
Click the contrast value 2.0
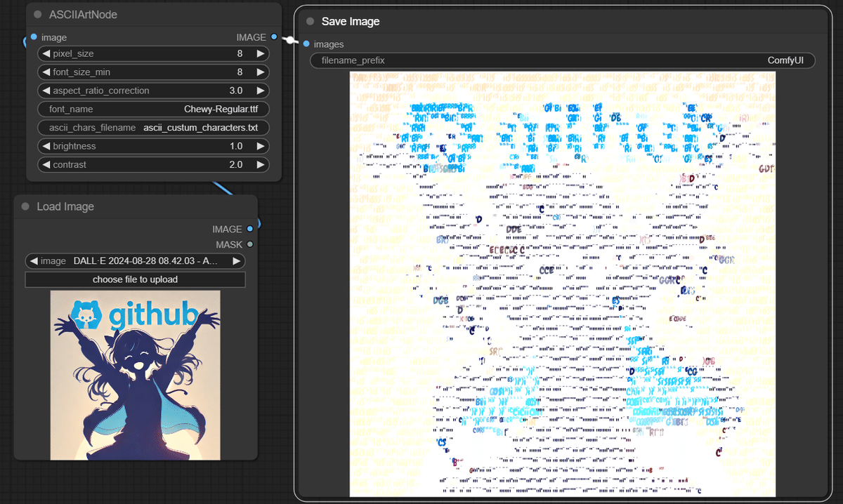[236, 164]
